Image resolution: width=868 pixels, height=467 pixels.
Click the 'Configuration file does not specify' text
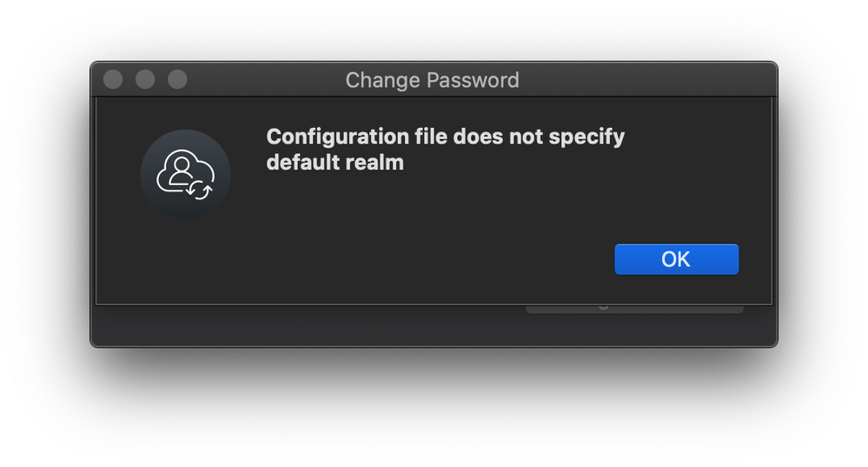(446, 137)
